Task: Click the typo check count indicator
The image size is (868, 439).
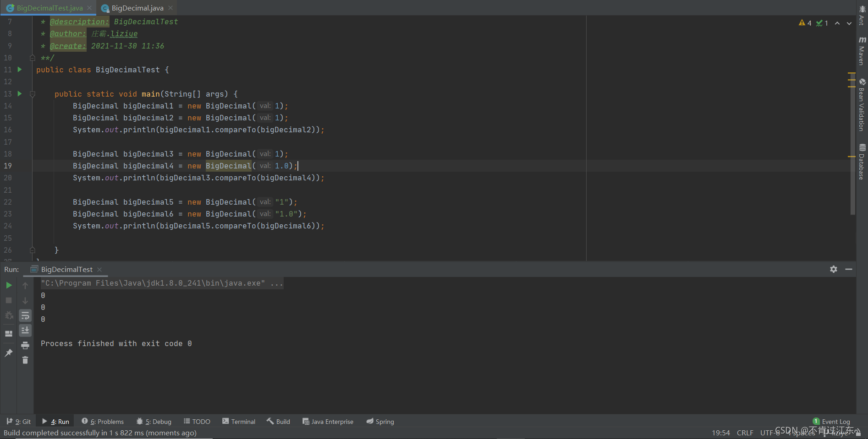Action: point(822,23)
